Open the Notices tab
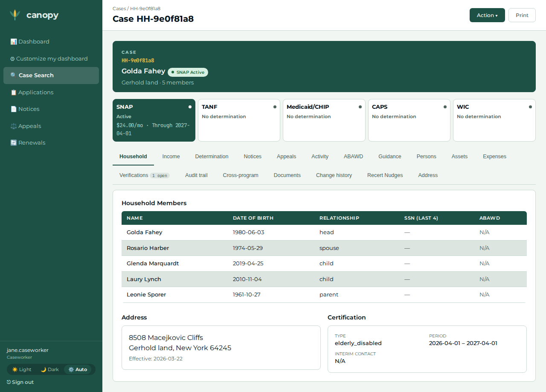Screen dimensions: 546x392 click(253, 157)
